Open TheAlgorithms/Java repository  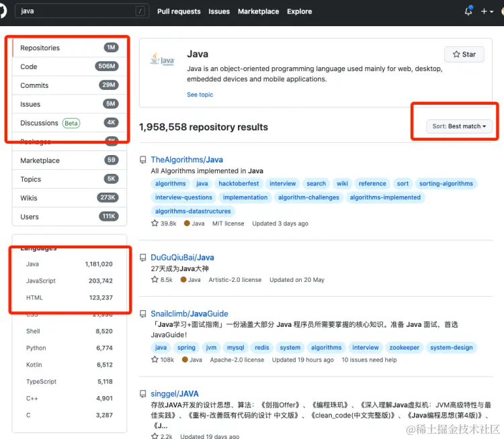(187, 160)
